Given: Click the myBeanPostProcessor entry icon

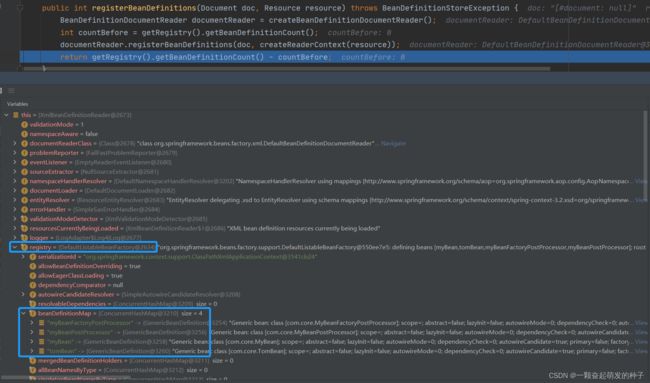Looking at the screenshot, I should tap(41, 332).
